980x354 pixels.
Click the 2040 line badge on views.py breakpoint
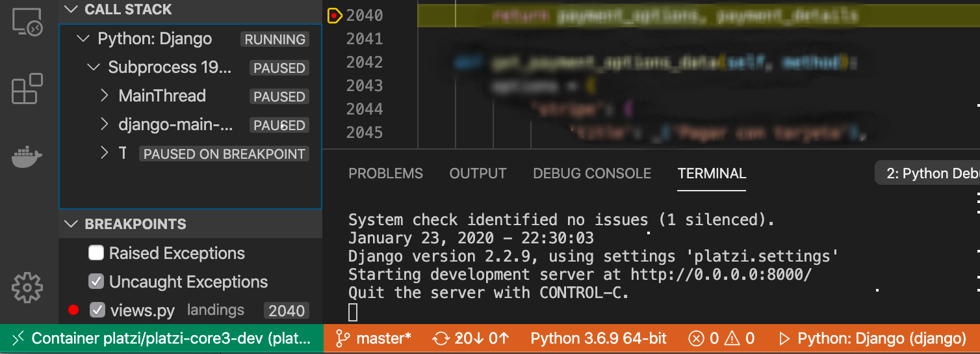[x=287, y=311]
